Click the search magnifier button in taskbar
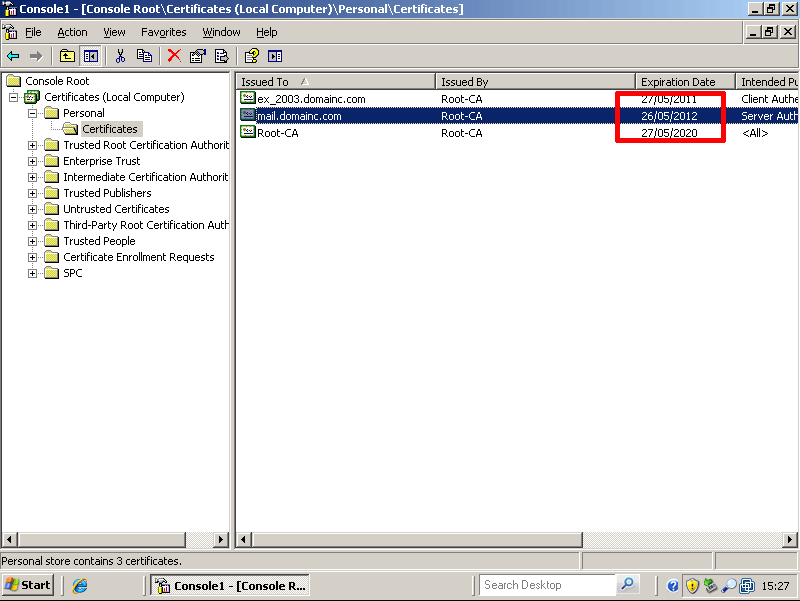This screenshot has width=800, height=601. click(628, 585)
